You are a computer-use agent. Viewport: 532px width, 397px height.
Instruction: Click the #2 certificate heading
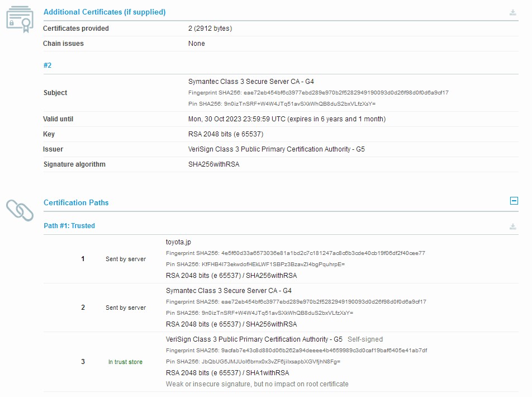(x=47, y=65)
